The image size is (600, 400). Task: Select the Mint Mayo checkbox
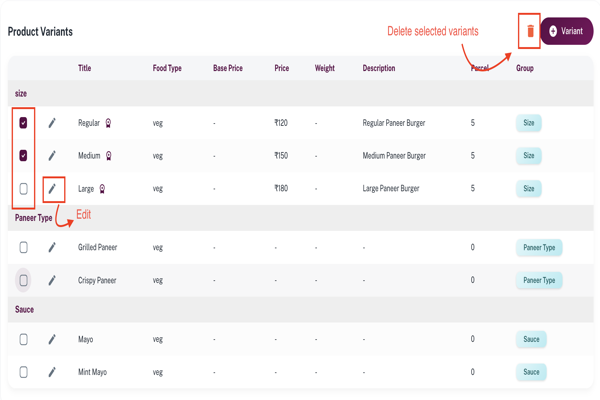tap(24, 372)
